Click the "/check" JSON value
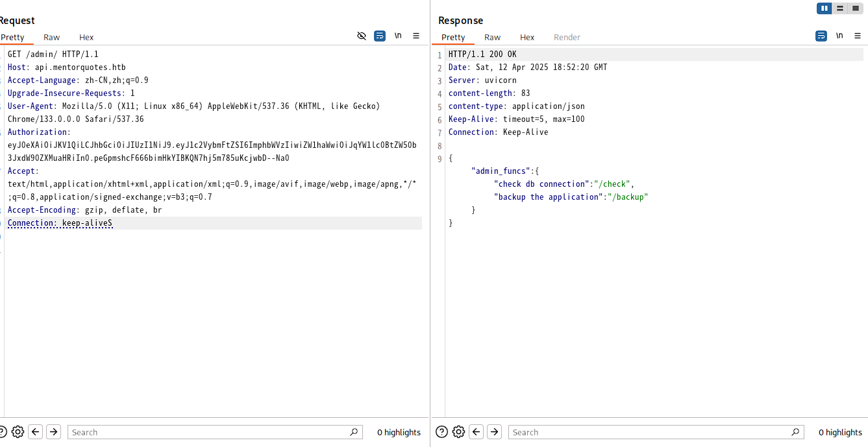The height and width of the screenshot is (447, 868). tap(612, 184)
